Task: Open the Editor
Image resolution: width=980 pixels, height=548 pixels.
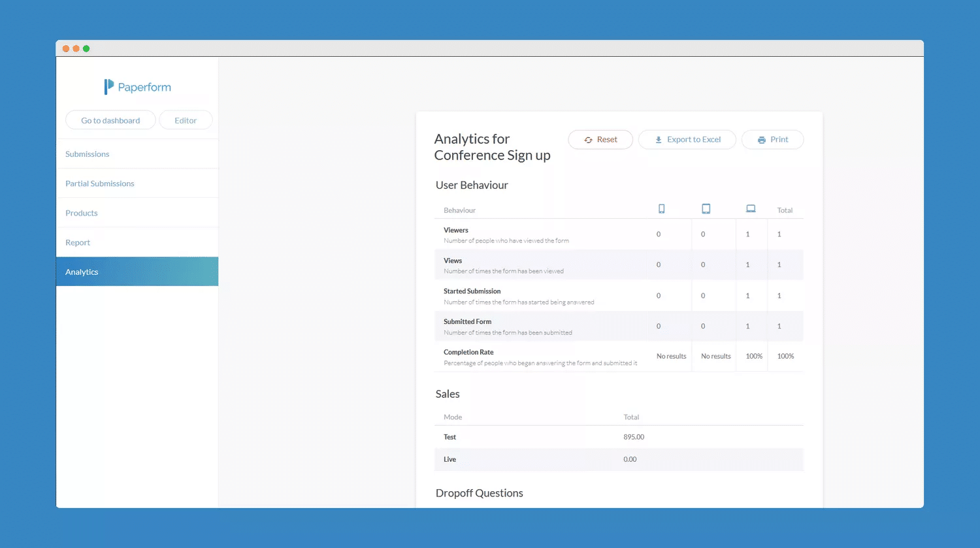Action: 186,120
